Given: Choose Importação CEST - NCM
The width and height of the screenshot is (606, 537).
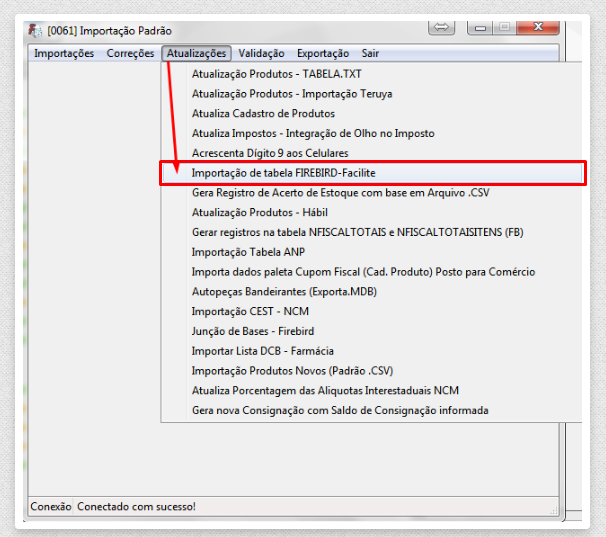Looking at the screenshot, I should (371, 311).
